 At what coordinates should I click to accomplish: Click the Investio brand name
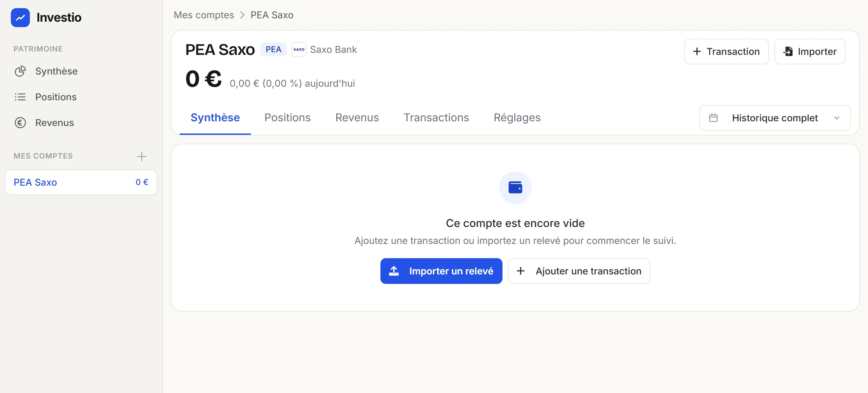click(59, 18)
